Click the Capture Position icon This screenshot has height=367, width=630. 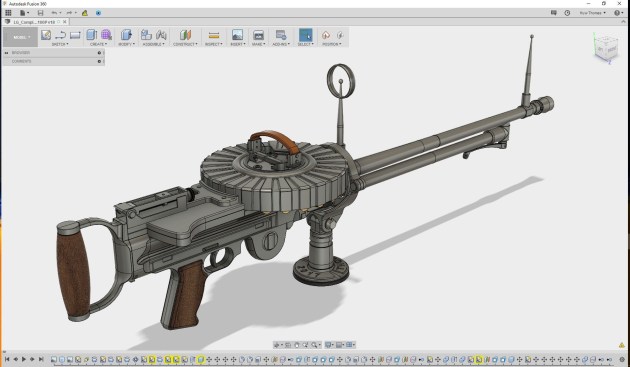[x=326, y=35]
